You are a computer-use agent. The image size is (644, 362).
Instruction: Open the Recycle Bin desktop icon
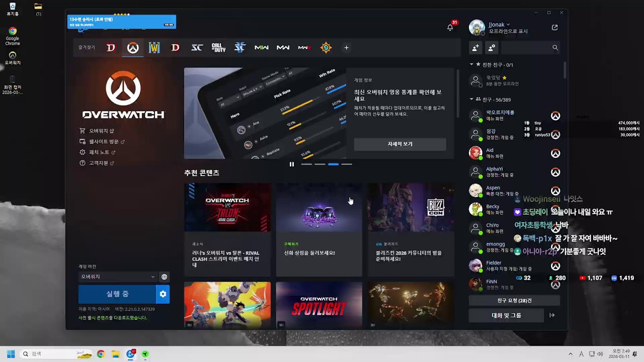click(13, 10)
